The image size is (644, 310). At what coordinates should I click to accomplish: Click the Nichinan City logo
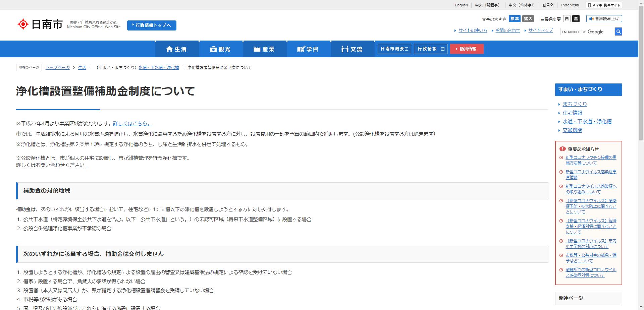point(40,24)
